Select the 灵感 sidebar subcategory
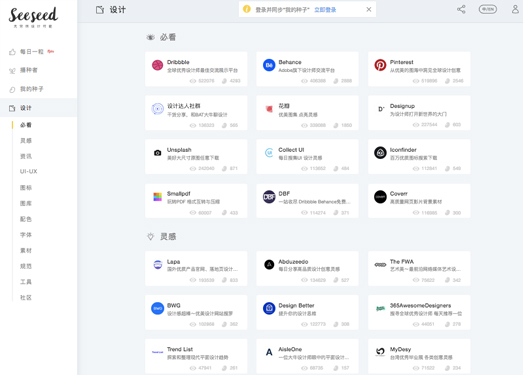The width and height of the screenshot is (523, 375). click(x=26, y=140)
